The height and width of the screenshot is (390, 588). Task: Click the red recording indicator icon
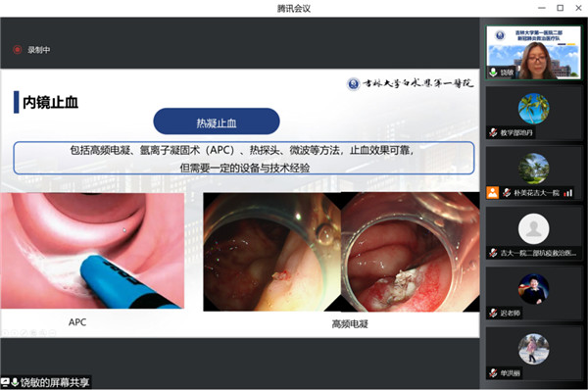pos(18,50)
